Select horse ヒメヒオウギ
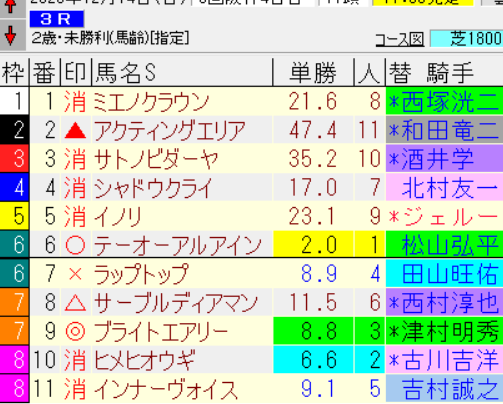The width and height of the screenshot is (503, 404). [144, 360]
